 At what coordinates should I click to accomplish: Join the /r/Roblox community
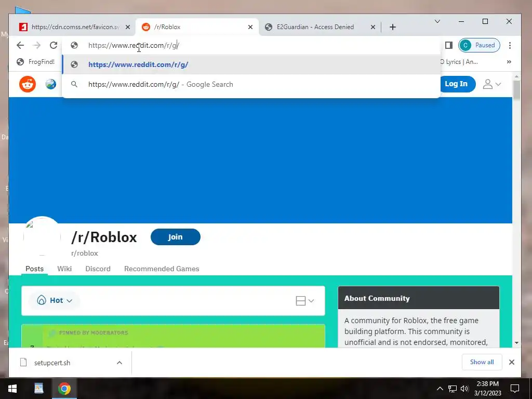click(x=176, y=237)
